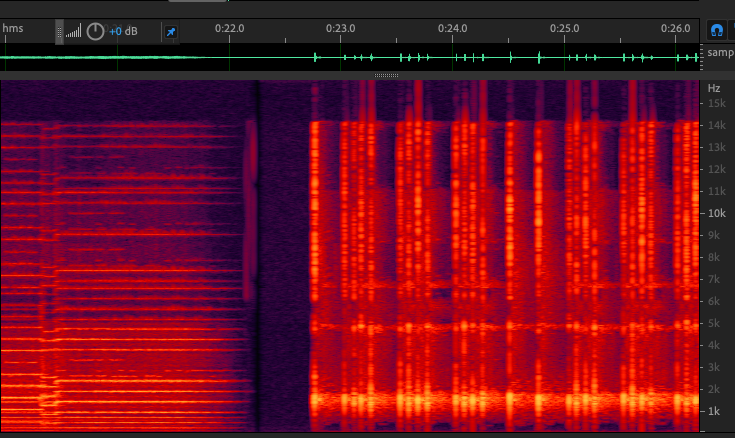Viewport: 735px width, 438px height.
Task: Click the 10k label on frequency scale
Action: point(716,213)
